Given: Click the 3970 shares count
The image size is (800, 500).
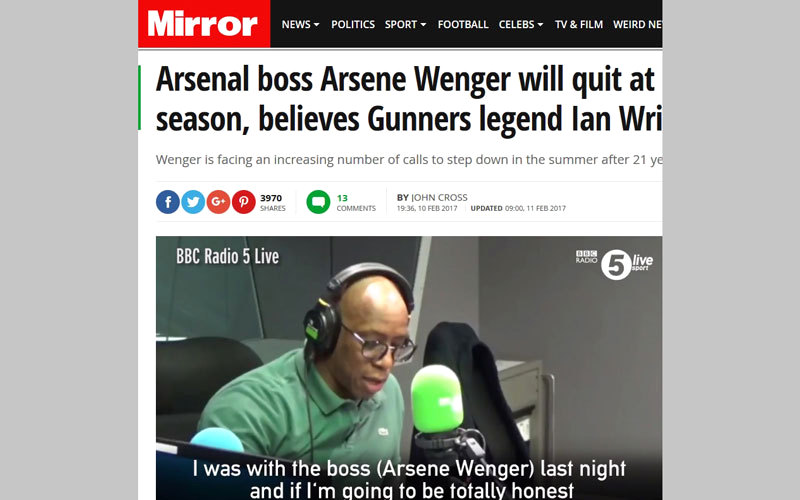Looking at the screenshot, I should (272, 203).
